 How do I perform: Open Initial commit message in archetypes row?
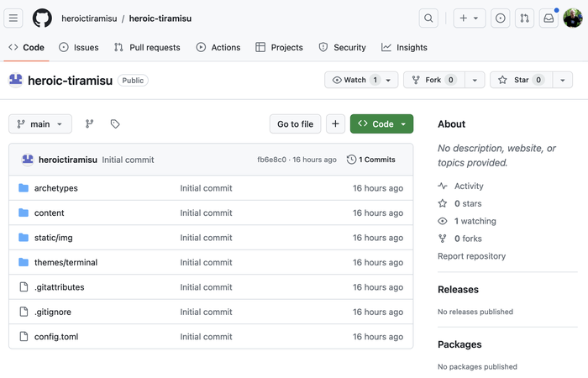pos(206,188)
